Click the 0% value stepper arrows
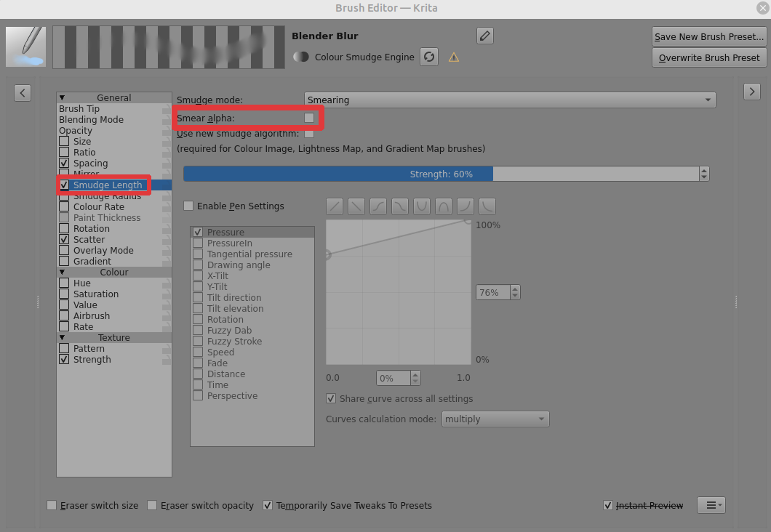Image resolution: width=771 pixels, height=532 pixels. (415, 378)
